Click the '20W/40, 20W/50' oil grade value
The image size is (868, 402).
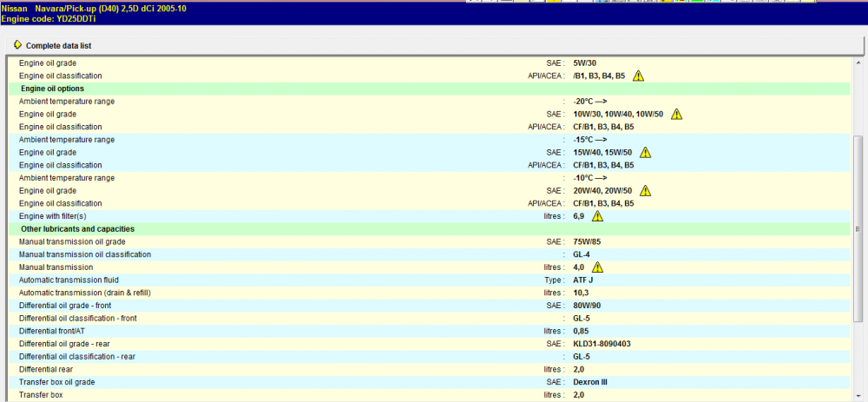pos(603,190)
